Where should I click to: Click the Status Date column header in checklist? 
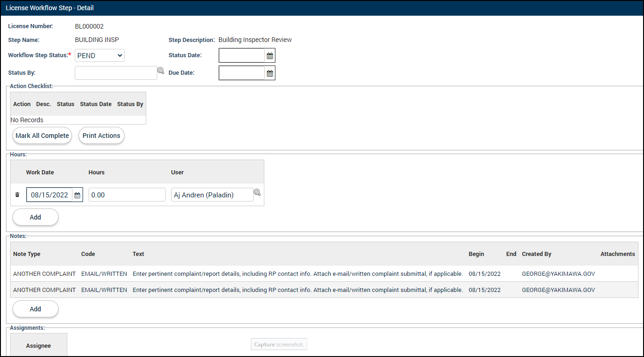[x=96, y=104]
